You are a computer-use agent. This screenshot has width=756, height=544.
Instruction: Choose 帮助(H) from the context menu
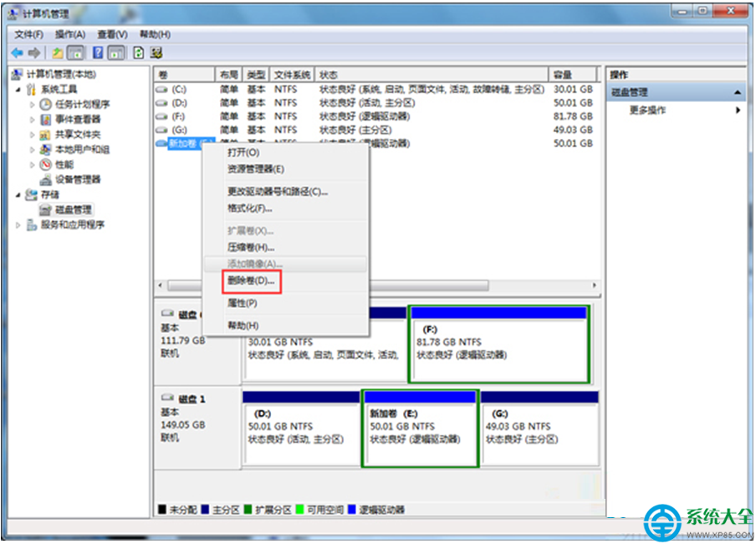pos(285,326)
